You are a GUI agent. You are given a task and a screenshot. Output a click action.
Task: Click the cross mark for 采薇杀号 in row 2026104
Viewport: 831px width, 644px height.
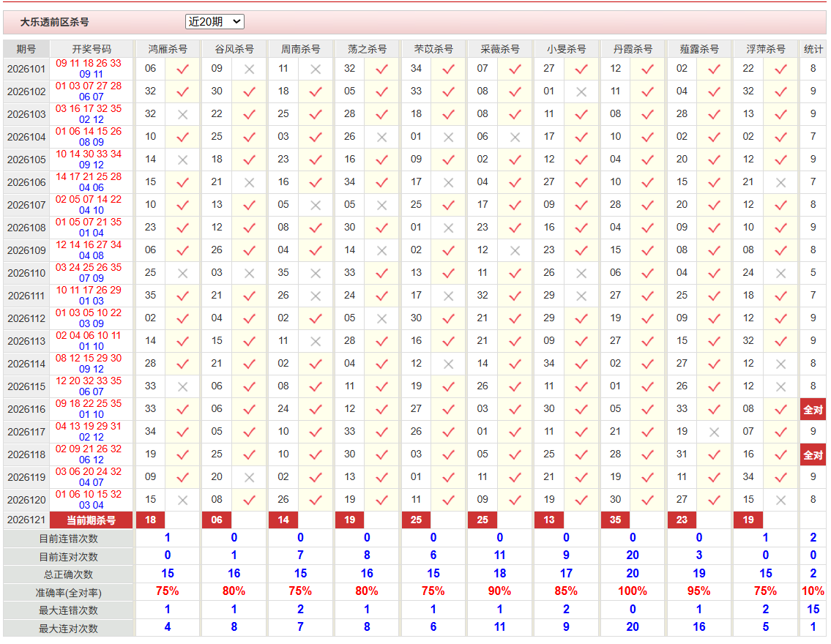(515, 137)
